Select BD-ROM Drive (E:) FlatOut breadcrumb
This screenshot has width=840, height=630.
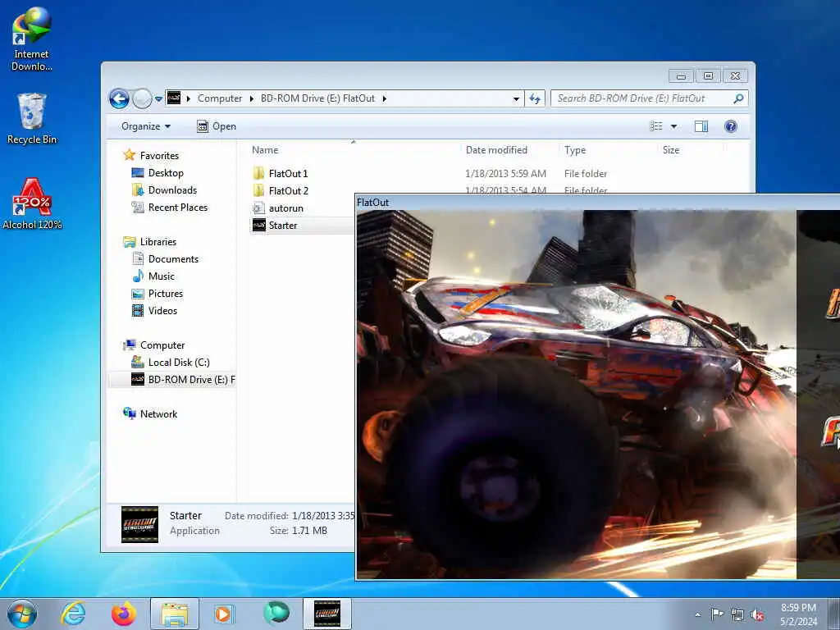click(317, 98)
